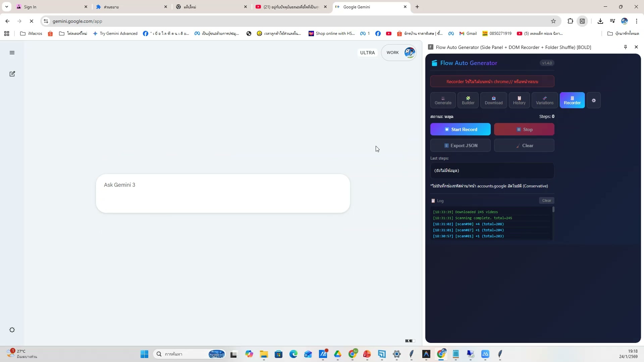Expand the tab search dropdown arrow
This screenshot has width=644, height=362.
pyautogui.click(x=7, y=7)
